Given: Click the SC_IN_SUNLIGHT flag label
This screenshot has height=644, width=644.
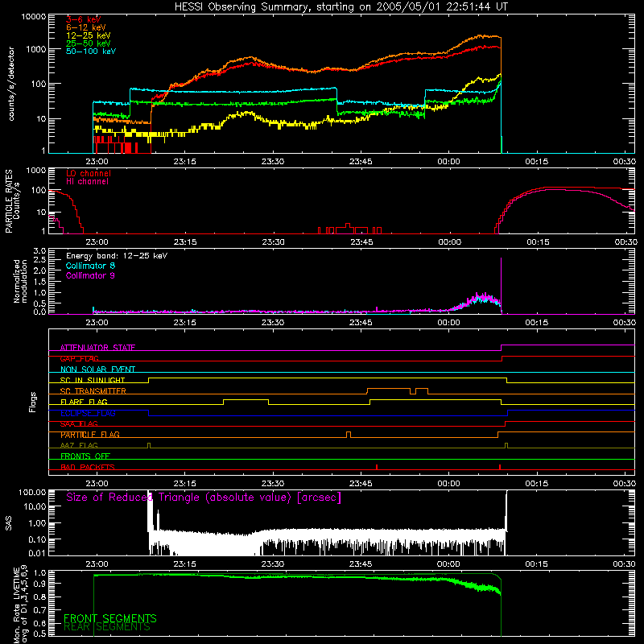Looking at the screenshot, I should click(x=93, y=380).
